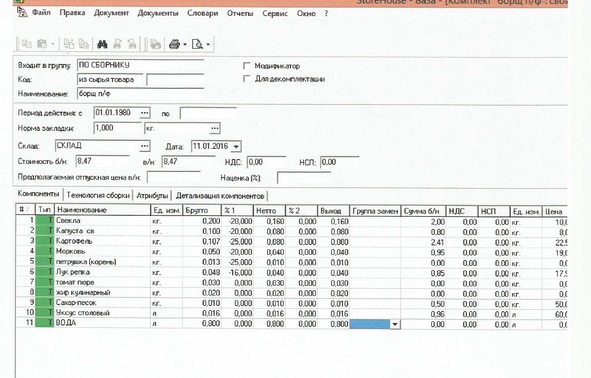Open the Правка menu
This screenshot has width=591, height=378.
pos(72,13)
